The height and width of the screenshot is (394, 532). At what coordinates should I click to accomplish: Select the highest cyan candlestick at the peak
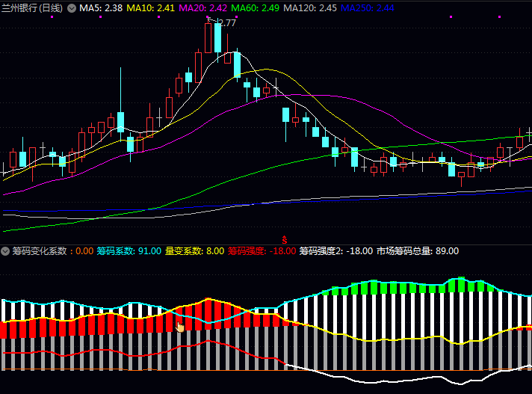coord(217,37)
